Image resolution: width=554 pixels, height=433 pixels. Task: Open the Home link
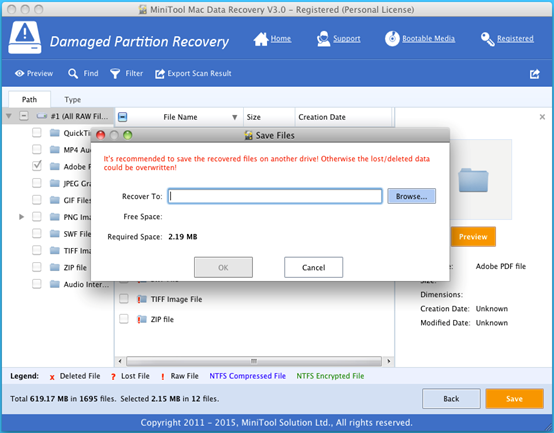click(x=281, y=38)
